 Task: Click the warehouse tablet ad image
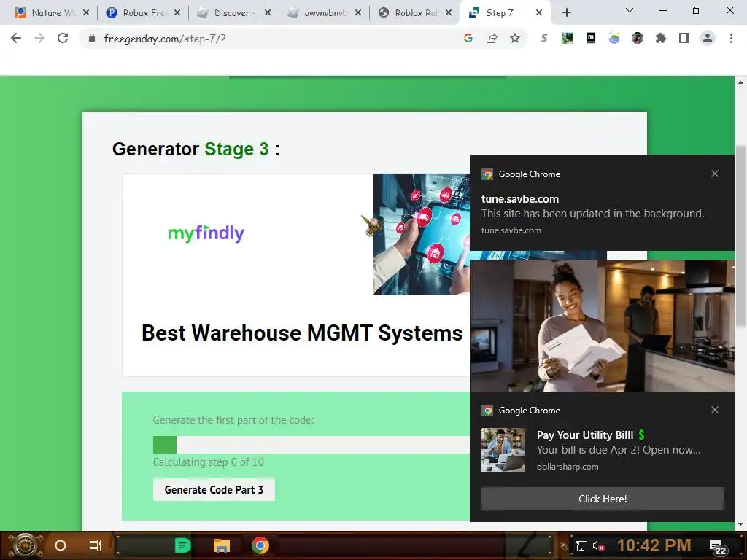[422, 234]
